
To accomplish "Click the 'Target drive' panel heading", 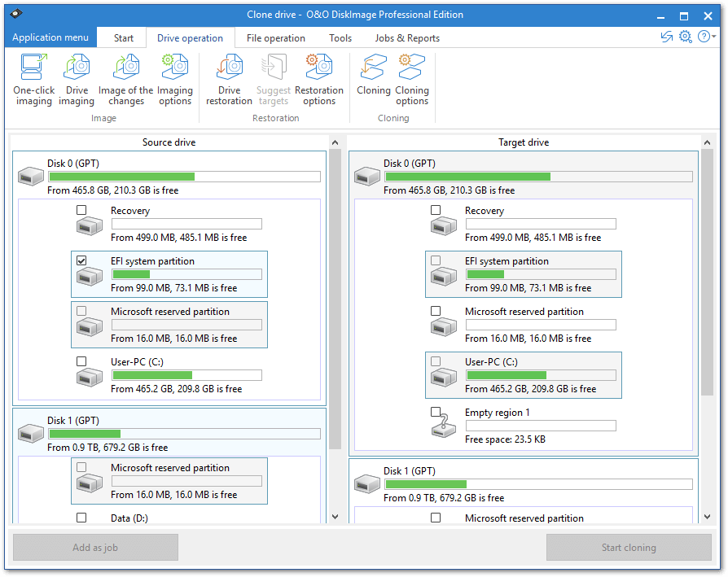I will click(524, 142).
